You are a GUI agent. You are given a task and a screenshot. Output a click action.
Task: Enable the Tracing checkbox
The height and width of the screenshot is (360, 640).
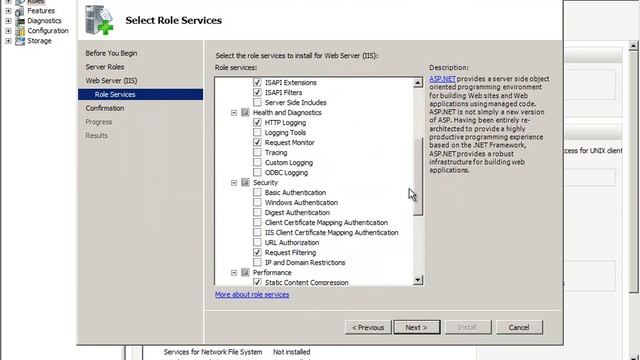coord(257,153)
